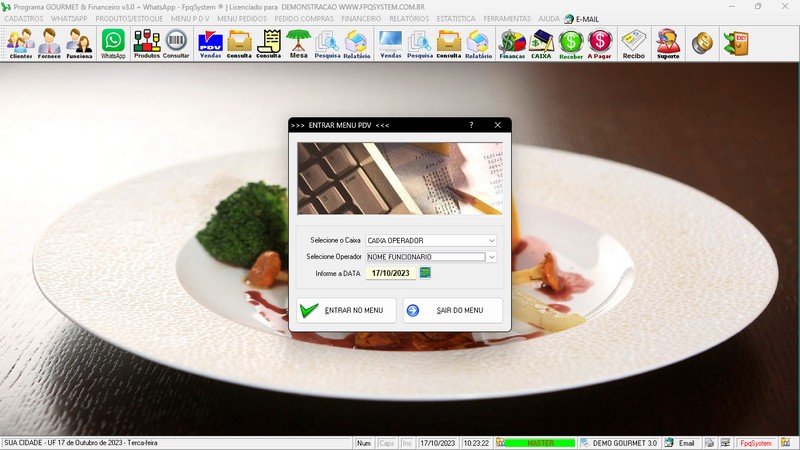Viewport: 800px width, 450px height.
Task: Click the Num indicator in status bar
Action: pos(364,443)
